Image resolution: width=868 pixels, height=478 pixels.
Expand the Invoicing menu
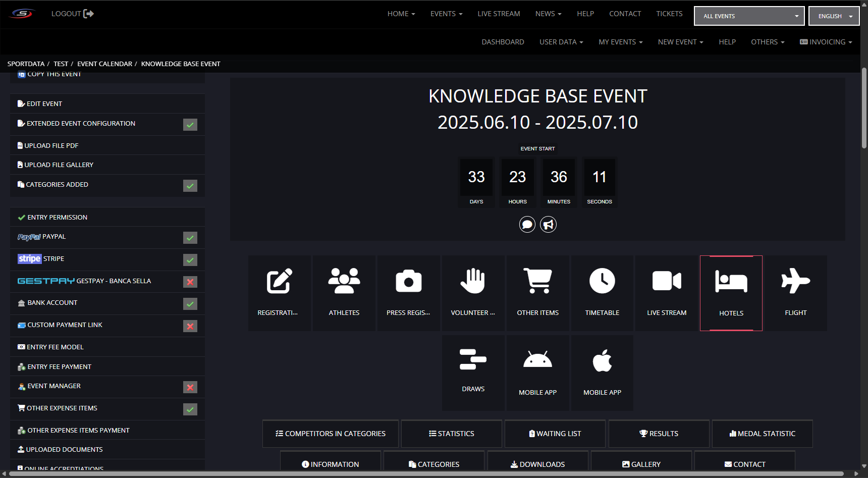point(826,42)
